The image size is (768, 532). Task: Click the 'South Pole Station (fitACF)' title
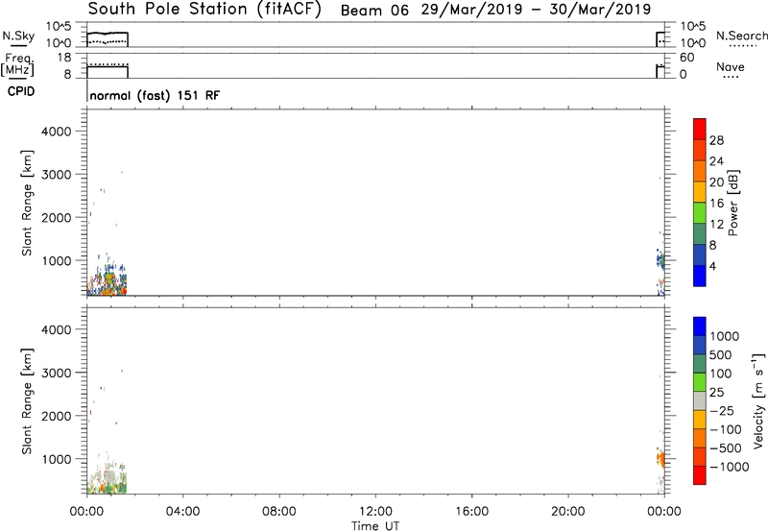coord(204,10)
